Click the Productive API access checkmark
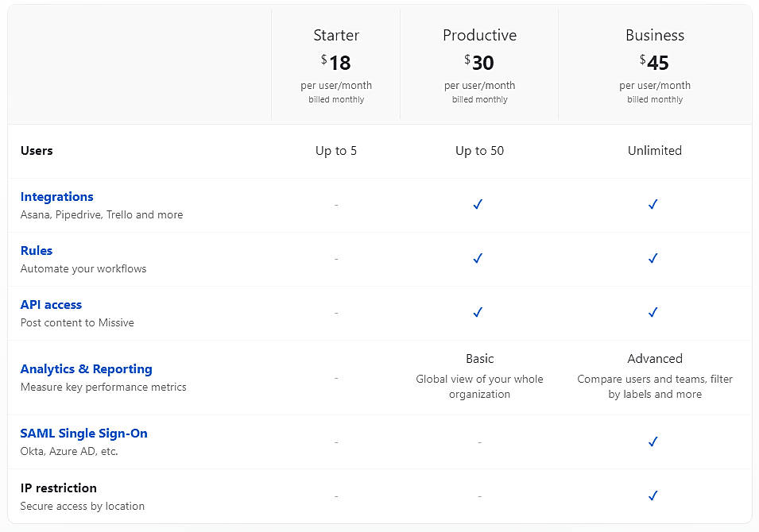 478,312
